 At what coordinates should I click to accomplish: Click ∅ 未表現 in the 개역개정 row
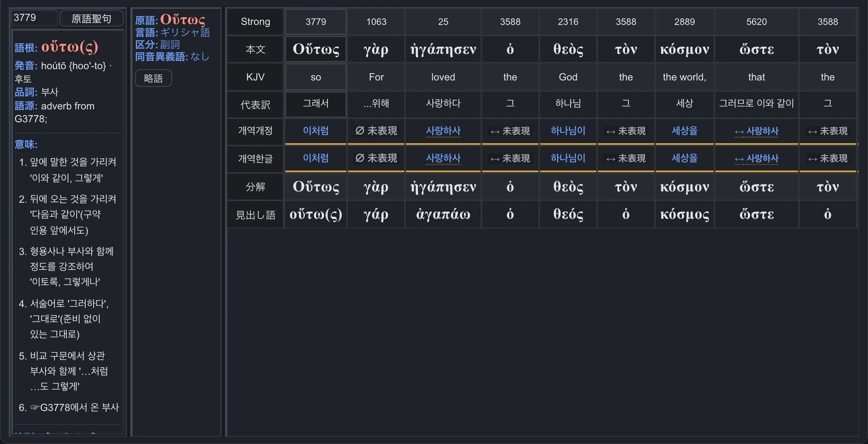(x=376, y=131)
